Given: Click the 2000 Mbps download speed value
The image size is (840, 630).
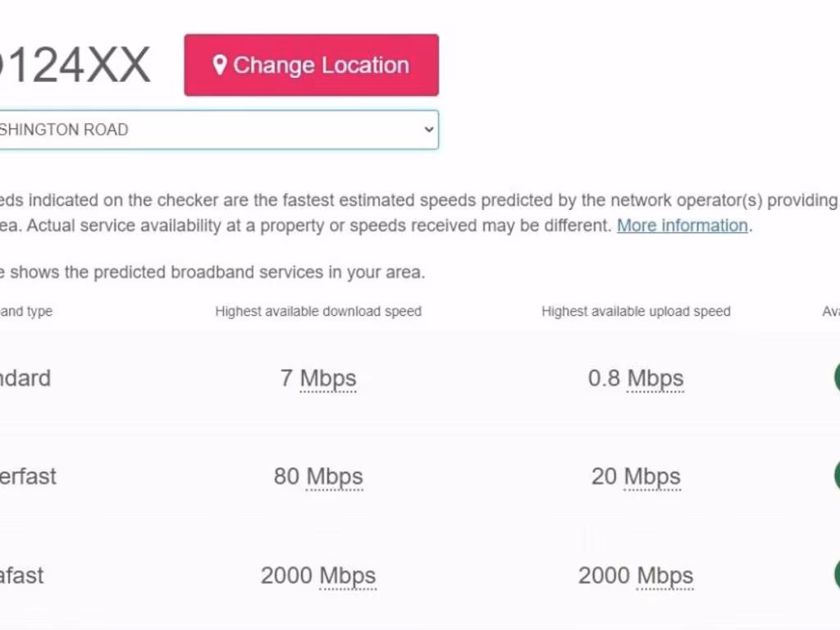Looking at the screenshot, I should point(318,575).
